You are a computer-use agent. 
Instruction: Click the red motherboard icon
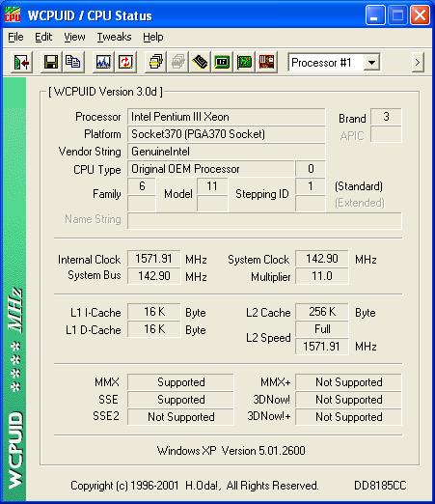coord(266,62)
